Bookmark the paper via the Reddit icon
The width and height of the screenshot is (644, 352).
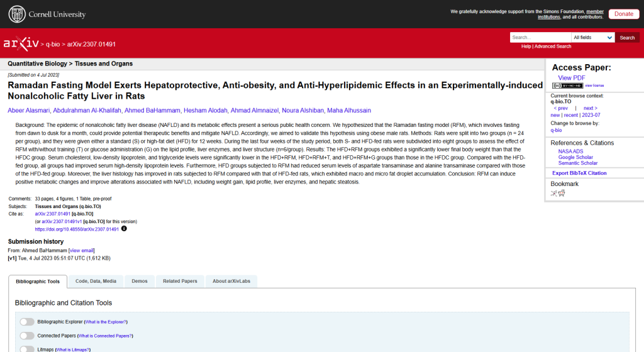pos(562,193)
